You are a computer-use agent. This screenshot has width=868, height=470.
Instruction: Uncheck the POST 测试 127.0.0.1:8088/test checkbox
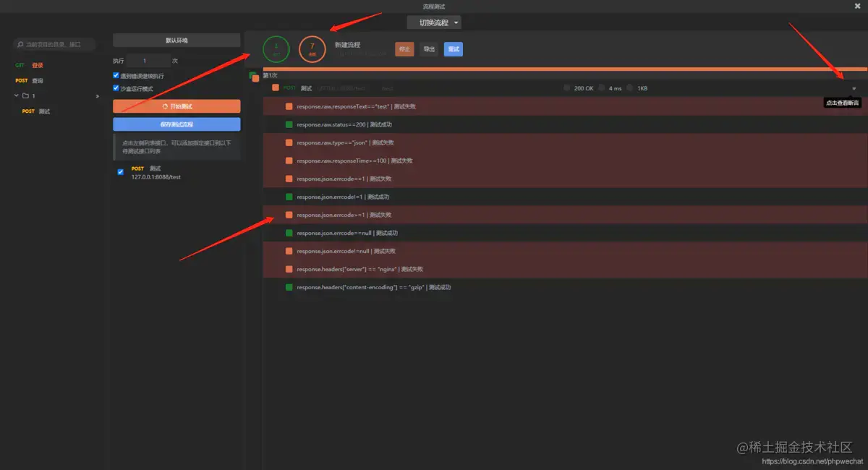(121, 172)
